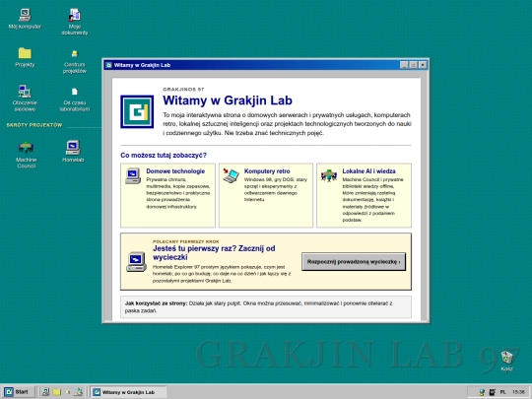Launch the Machine Council desktop shortcut

[x=27, y=155]
